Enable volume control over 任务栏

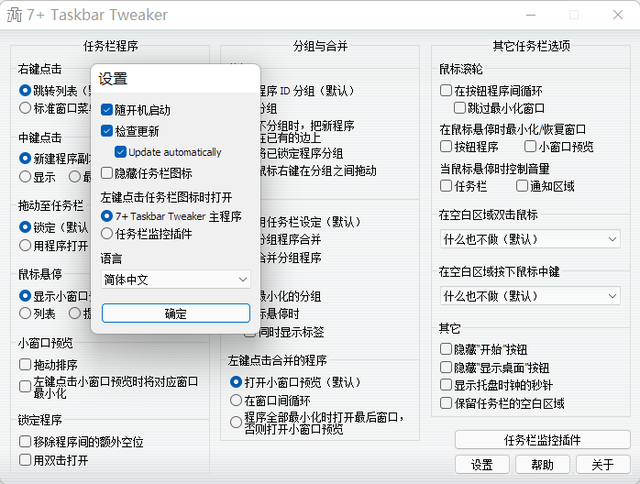click(x=446, y=186)
